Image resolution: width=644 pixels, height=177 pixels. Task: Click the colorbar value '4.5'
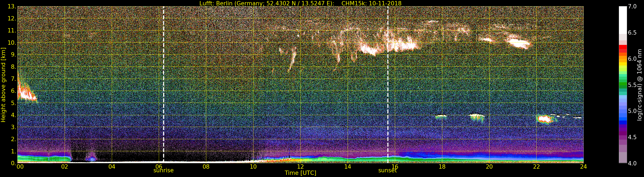tap(632, 137)
